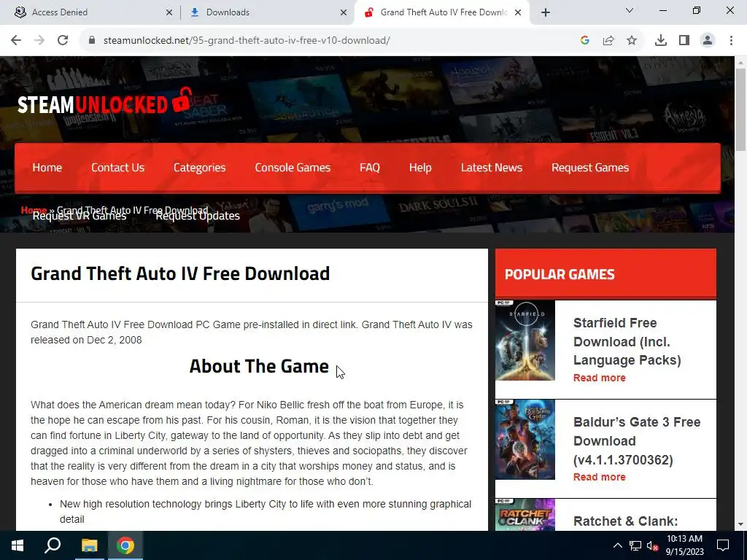Click the muted volume tray icon
Screen dimensions: 747x560
tap(652, 545)
